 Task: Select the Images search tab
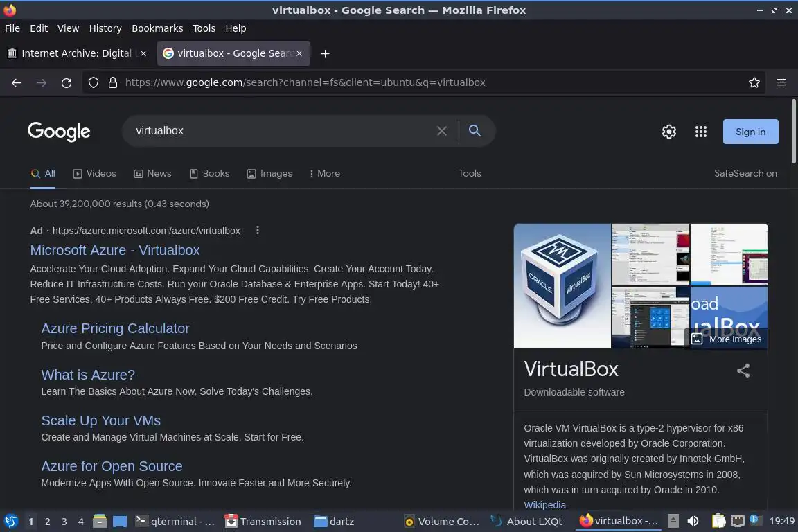pos(269,174)
